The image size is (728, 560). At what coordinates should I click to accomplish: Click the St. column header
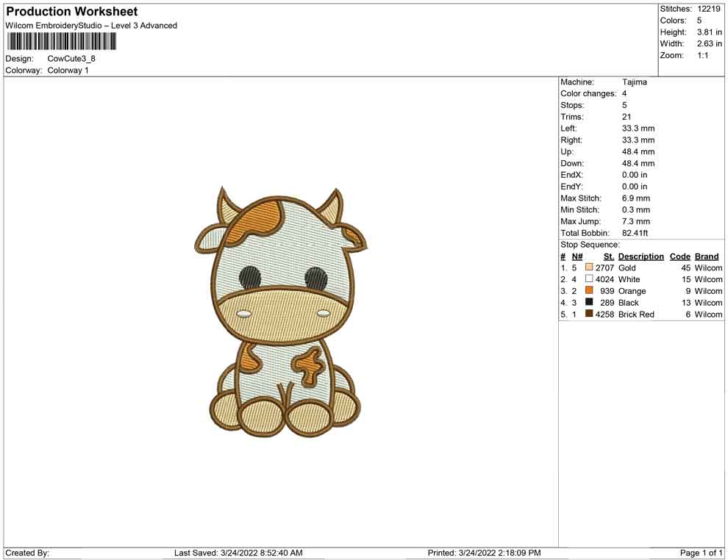pyautogui.click(x=608, y=256)
